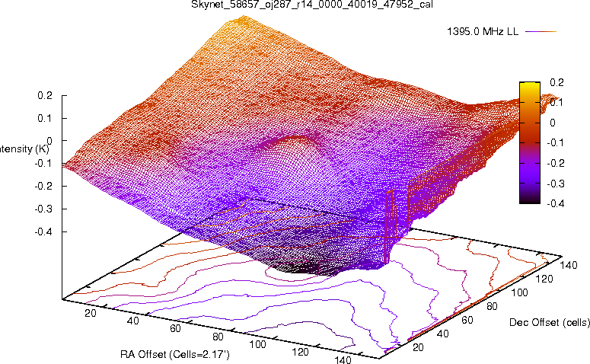The height and width of the screenshot is (364, 590).
Task: Click the -0.4 label on the color bar
Action: point(555,203)
